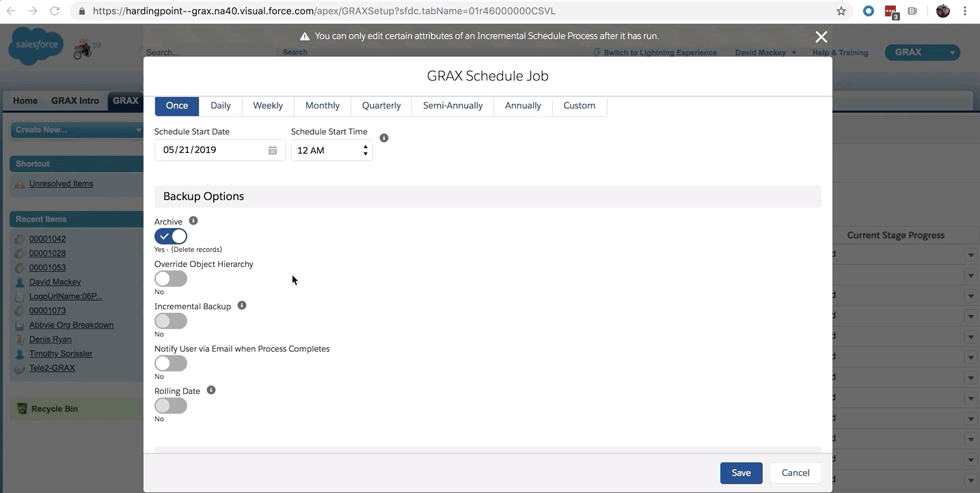Click the browser back arrow
The height and width of the screenshot is (493, 980).
click(11, 11)
